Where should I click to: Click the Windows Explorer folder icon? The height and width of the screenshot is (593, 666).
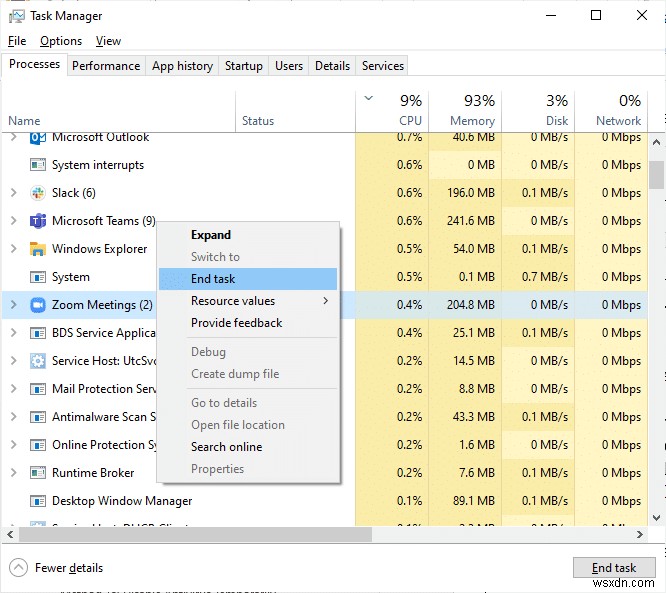point(38,249)
